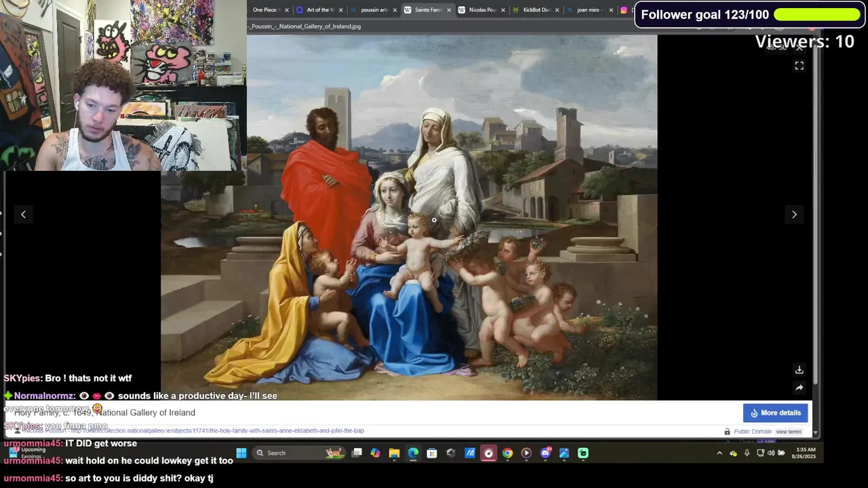The image size is (868, 488).
Task: Open the media player app in taskbar
Action: pos(526,453)
